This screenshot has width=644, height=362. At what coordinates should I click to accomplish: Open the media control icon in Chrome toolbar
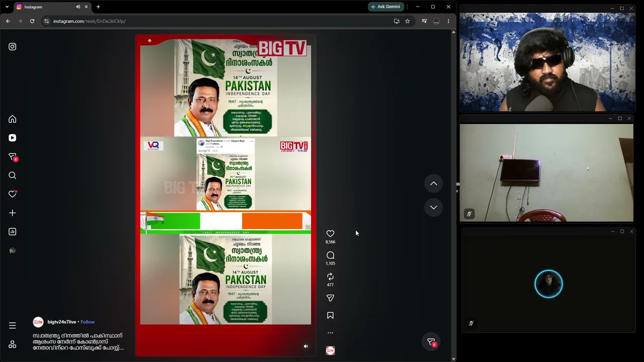(424, 21)
